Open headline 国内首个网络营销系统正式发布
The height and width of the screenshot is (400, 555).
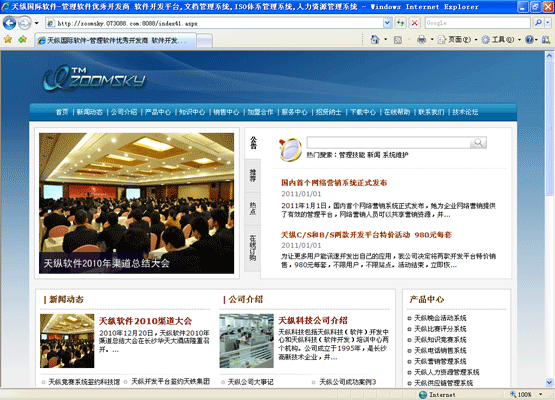(334, 183)
